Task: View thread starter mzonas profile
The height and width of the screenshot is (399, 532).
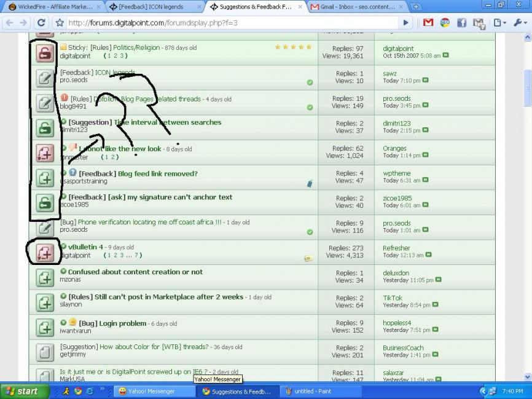Action: pyautogui.click(x=70, y=280)
